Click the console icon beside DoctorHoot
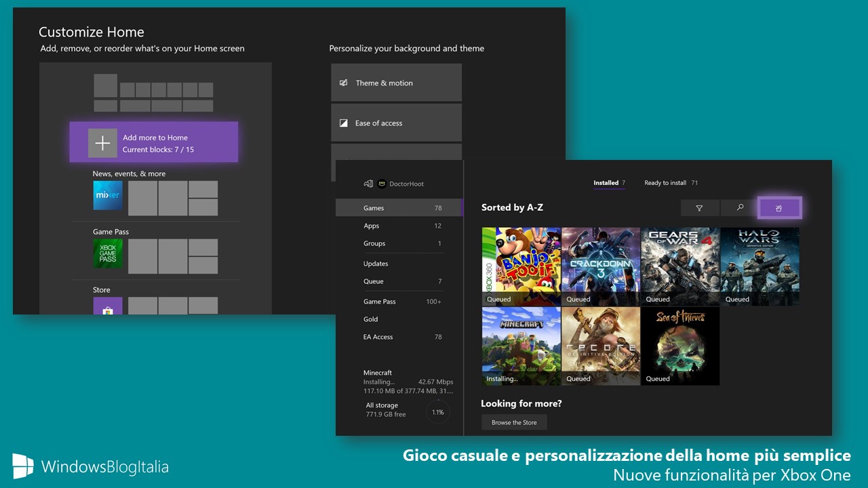Image resolution: width=868 pixels, height=488 pixels. pyautogui.click(x=368, y=184)
